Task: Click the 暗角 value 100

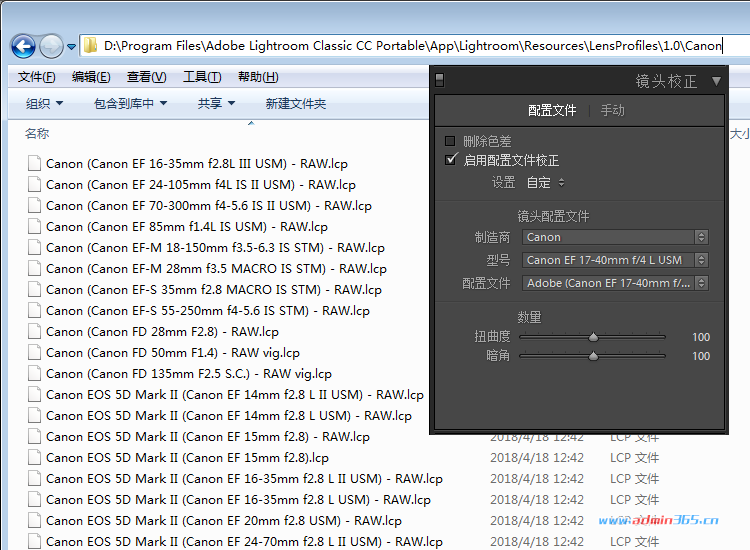Action: pyautogui.click(x=701, y=356)
